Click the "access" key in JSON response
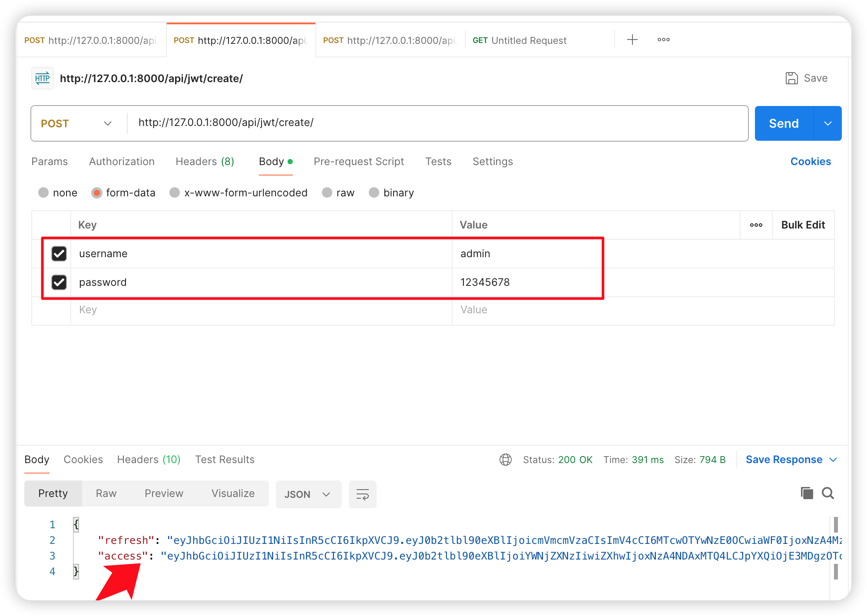Image resolution: width=867 pixels, height=616 pixels. click(x=123, y=556)
